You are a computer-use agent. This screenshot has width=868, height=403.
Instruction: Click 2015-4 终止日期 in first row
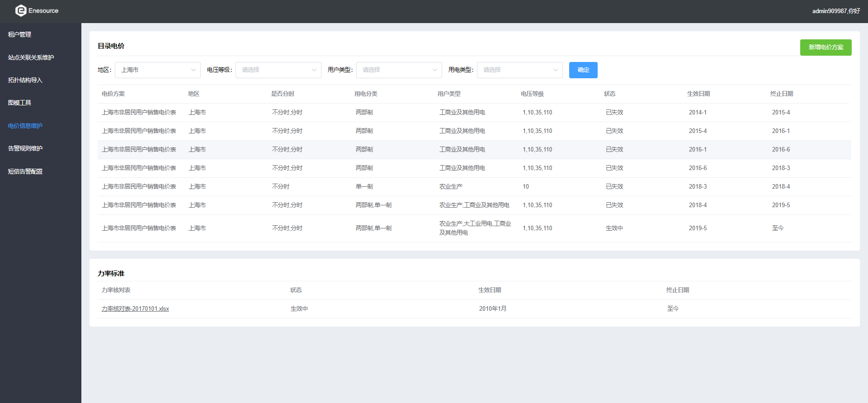click(x=781, y=112)
